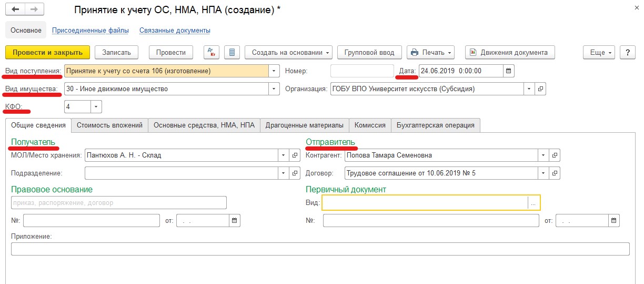Focus the Приложение input field
This screenshot has width=644, height=284.
pos(320,249)
